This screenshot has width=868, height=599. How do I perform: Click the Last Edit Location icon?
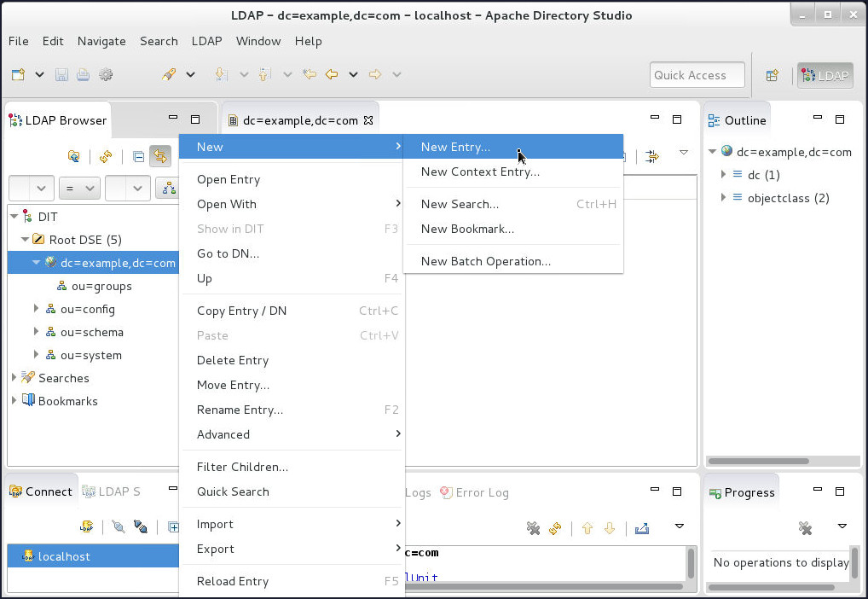310,74
